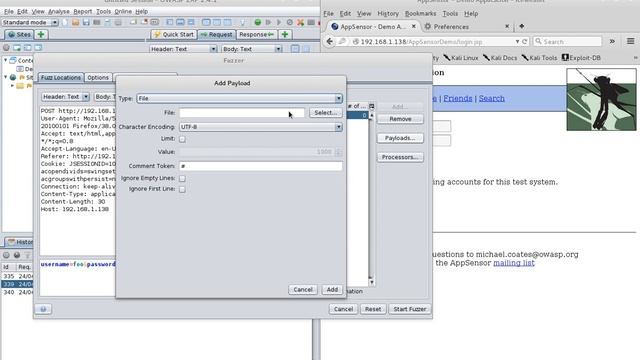Click the Step to next request icon
The width and height of the screenshot is (640, 360).
268,22
